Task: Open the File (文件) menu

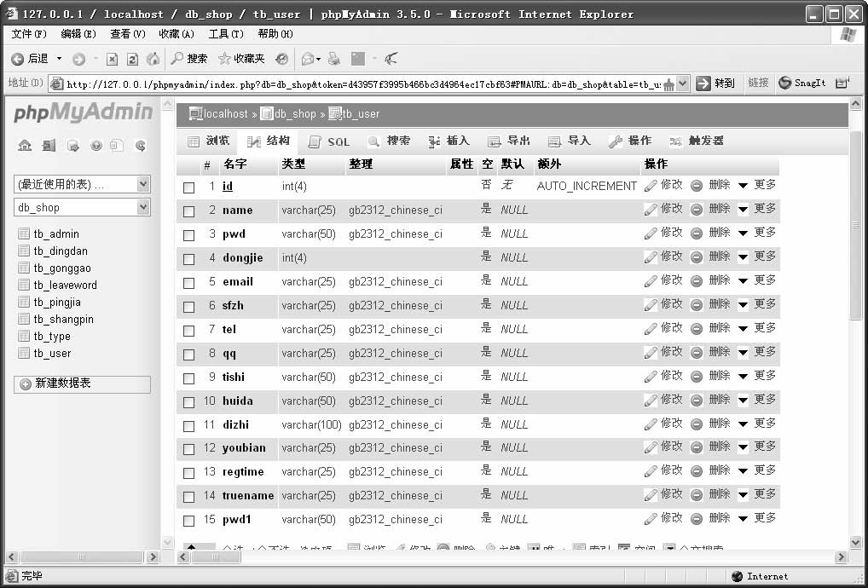Action: (29, 34)
